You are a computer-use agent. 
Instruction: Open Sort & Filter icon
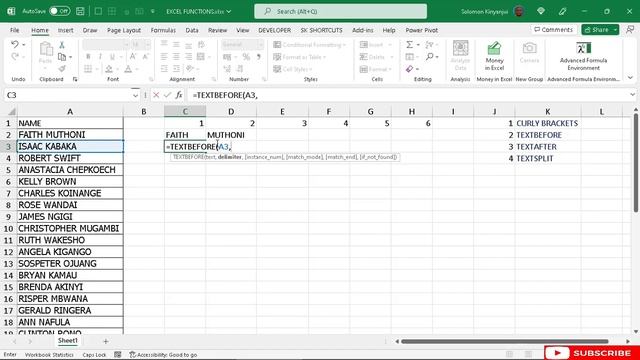pyautogui.click(x=429, y=44)
